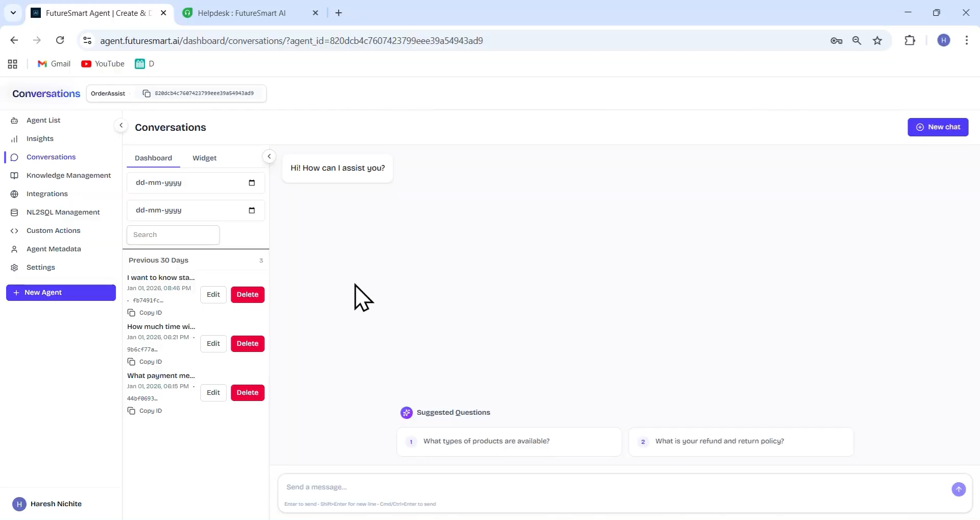The width and height of the screenshot is (980, 520).
Task: Delete the 'How much time wi...' conversation
Action: click(x=248, y=344)
